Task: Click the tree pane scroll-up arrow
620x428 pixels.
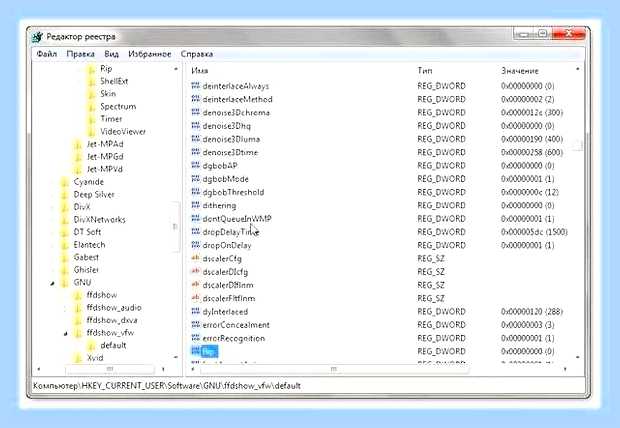Action: [176, 69]
